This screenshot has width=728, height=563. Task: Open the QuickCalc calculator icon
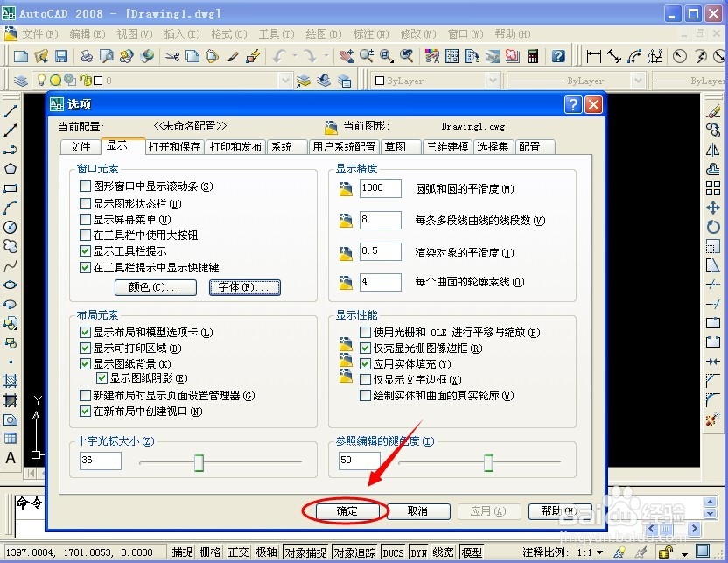pyautogui.click(x=533, y=56)
